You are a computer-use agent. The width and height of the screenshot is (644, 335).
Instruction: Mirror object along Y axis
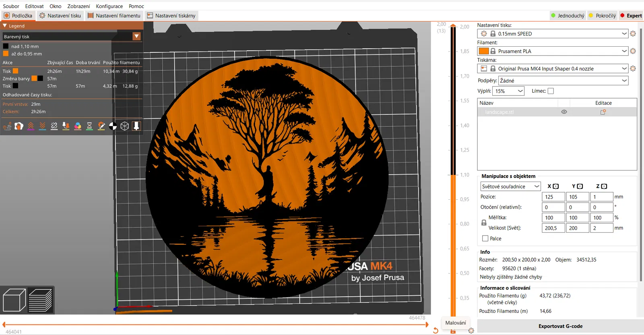pyautogui.click(x=580, y=186)
